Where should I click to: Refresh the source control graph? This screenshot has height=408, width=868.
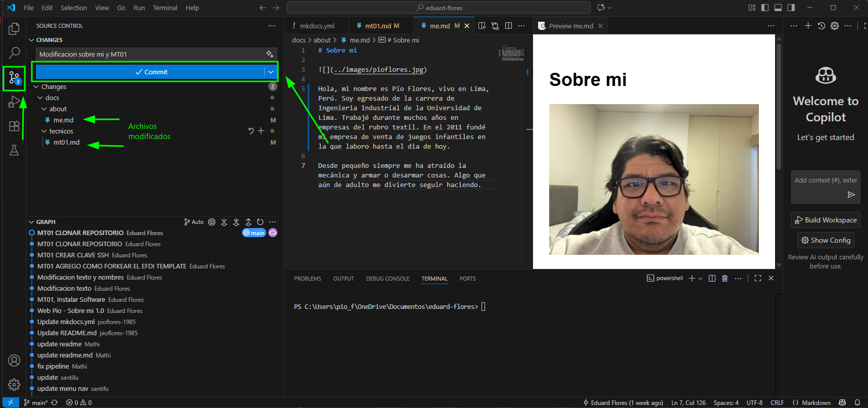click(x=260, y=222)
